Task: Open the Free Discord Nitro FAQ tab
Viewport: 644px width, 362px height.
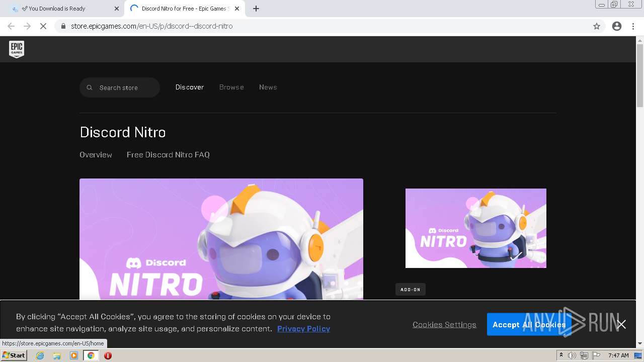Action: coord(168,155)
